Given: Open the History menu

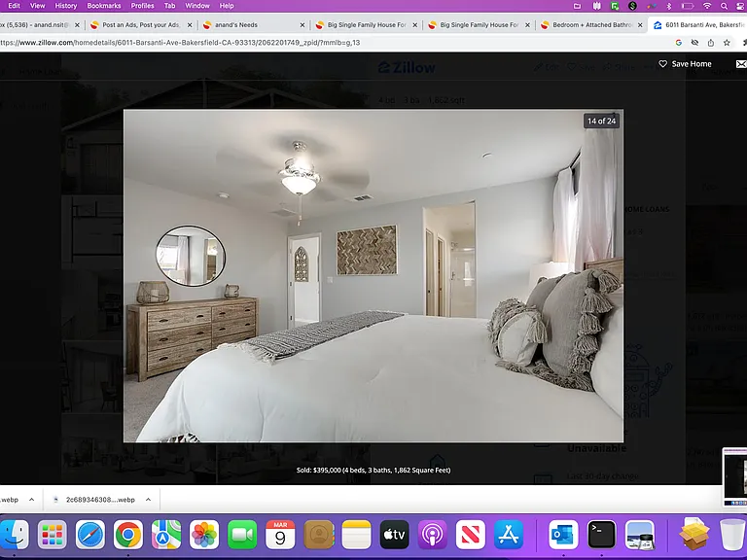Looking at the screenshot, I should [66, 6].
